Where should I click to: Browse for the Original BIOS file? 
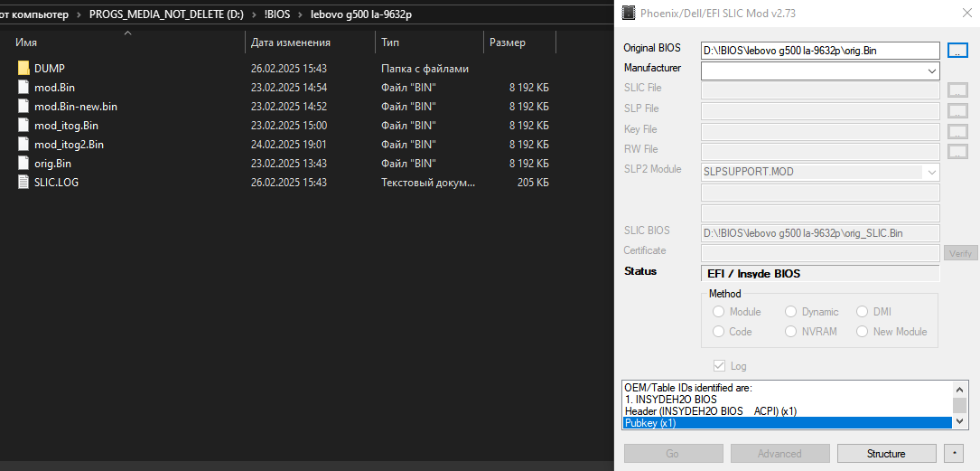[x=957, y=50]
